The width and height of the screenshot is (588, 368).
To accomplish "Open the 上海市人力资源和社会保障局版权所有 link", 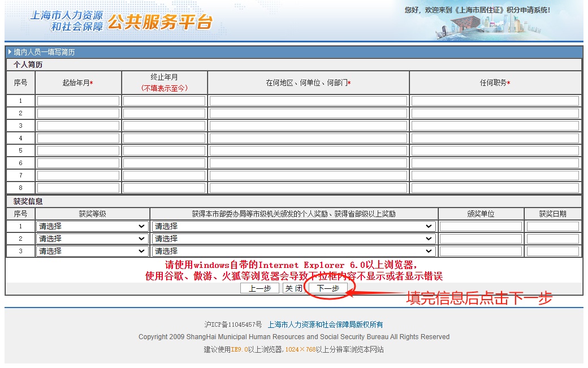I will [325, 324].
